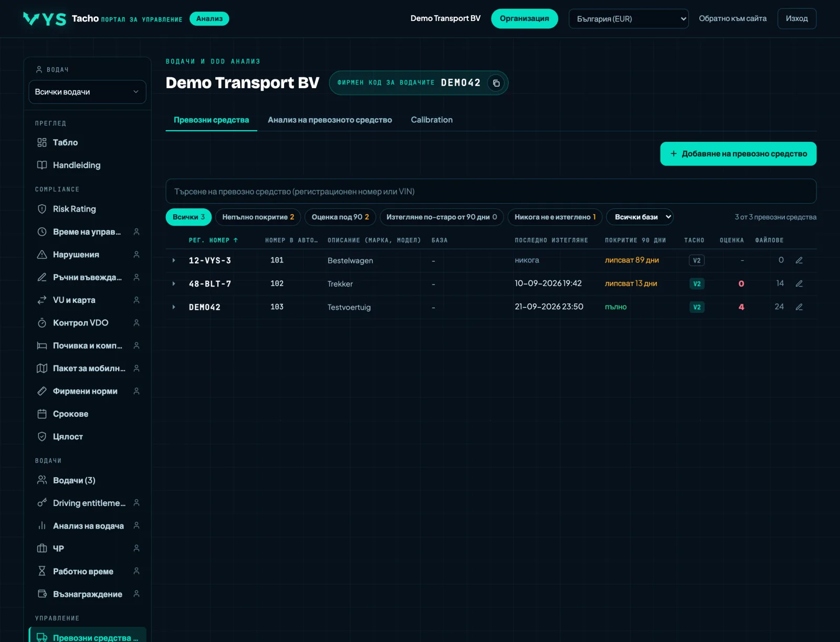The width and height of the screenshot is (840, 642).
Task: Toggle filter Непълно покритие
Action: 258,217
